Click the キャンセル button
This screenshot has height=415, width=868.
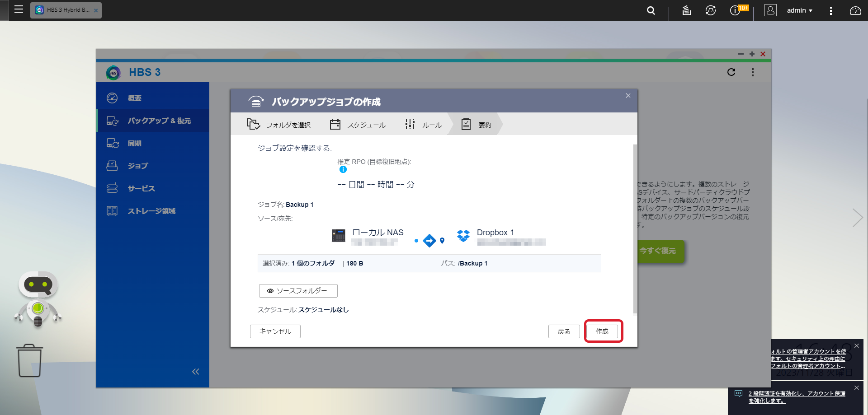tap(275, 331)
